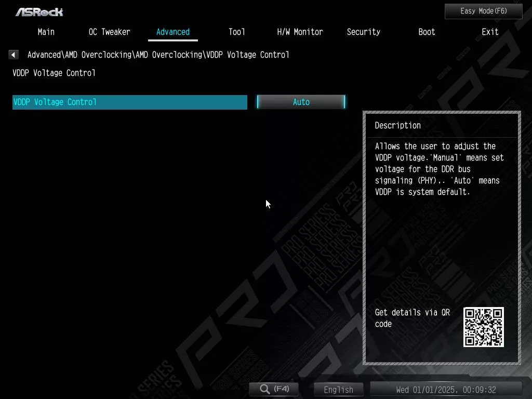Open the Main tab
This screenshot has width=532, height=399.
pyautogui.click(x=46, y=32)
